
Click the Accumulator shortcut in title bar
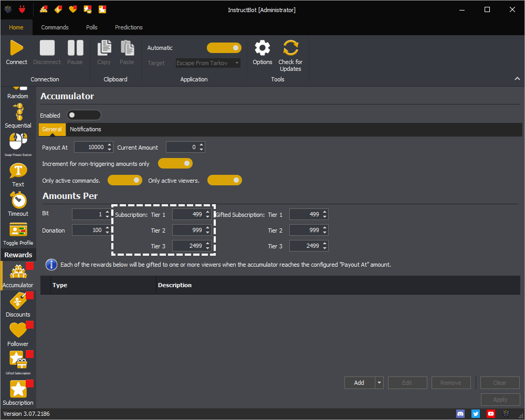[44, 9]
